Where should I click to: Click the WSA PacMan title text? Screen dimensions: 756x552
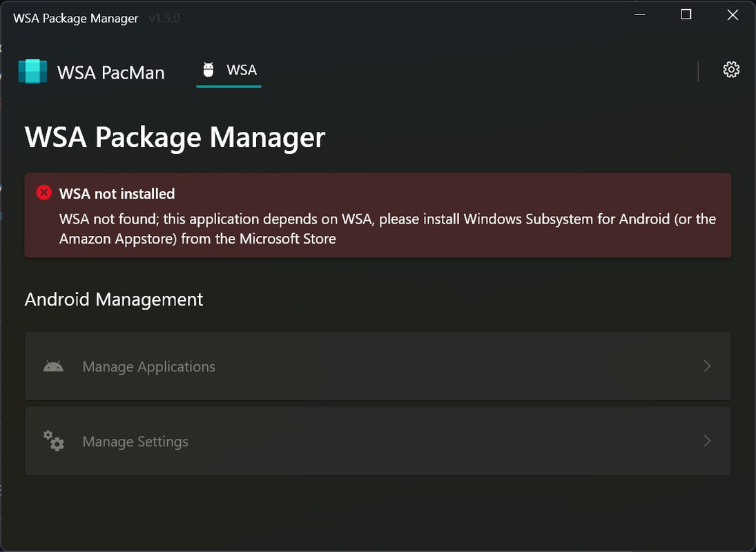[111, 72]
